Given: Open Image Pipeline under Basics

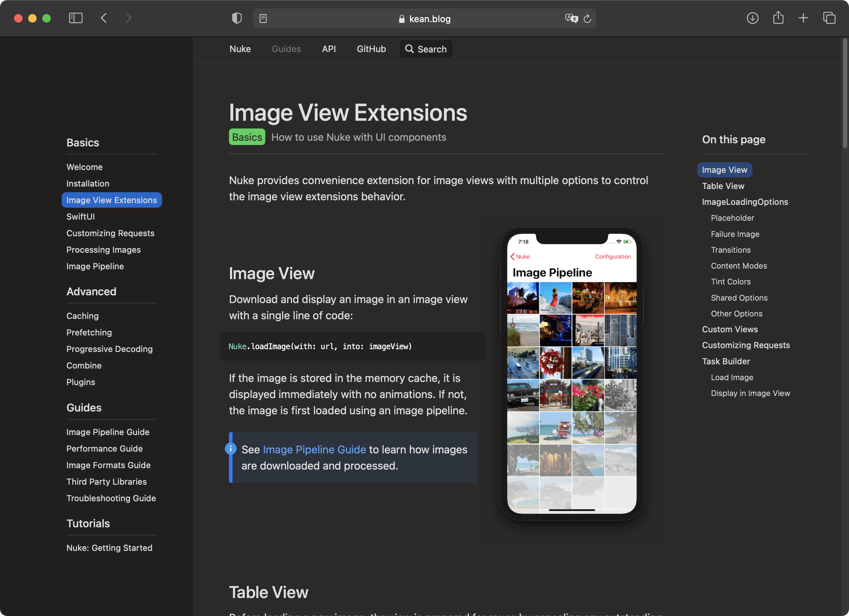Looking at the screenshot, I should 95,266.
